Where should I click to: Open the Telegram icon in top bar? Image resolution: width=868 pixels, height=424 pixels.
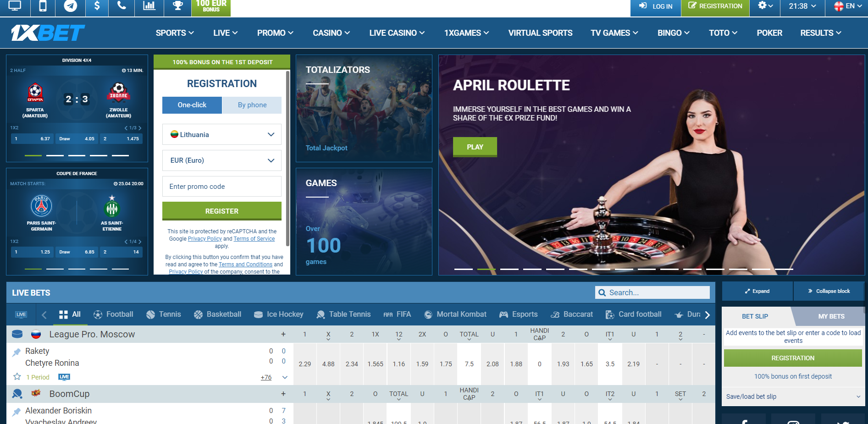(x=70, y=6)
